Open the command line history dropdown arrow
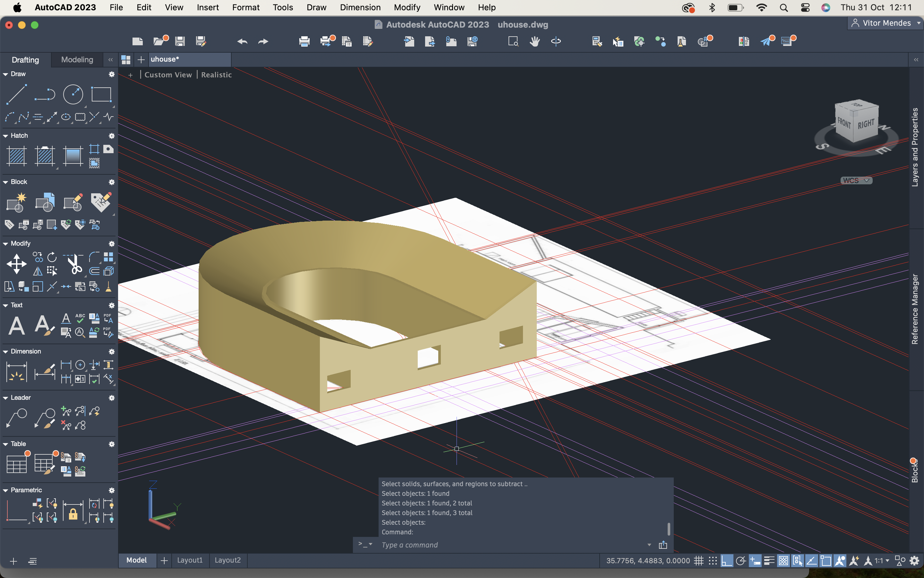Screen dimensions: 924x578 coord(649,545)
